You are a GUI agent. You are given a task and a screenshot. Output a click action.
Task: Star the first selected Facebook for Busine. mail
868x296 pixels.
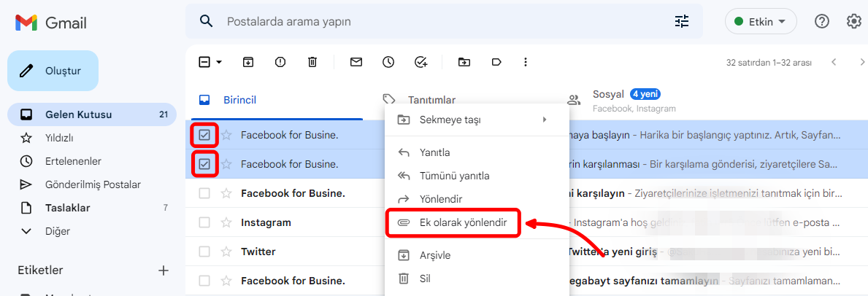pyautogui.click(x=226, y=135)
